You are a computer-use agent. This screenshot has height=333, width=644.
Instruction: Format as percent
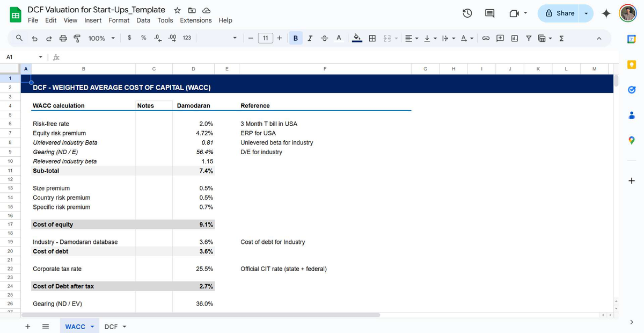point(144,38)
